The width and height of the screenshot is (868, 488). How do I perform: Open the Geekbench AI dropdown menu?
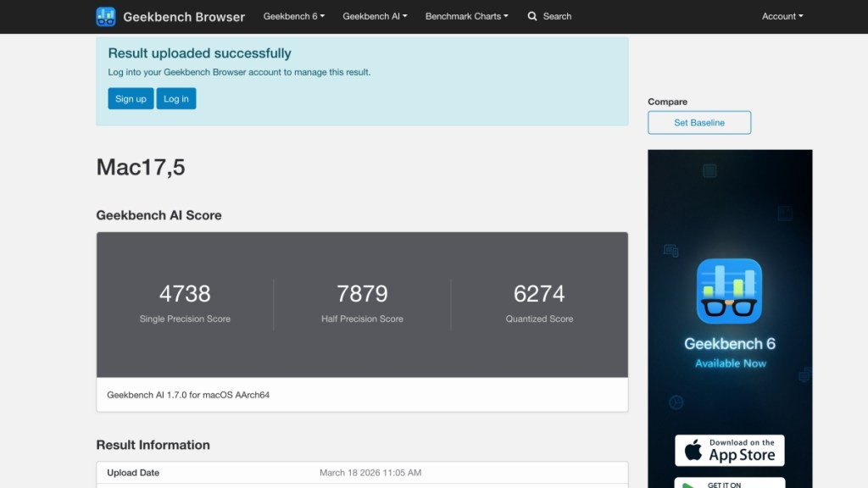[x=375, y=15]
